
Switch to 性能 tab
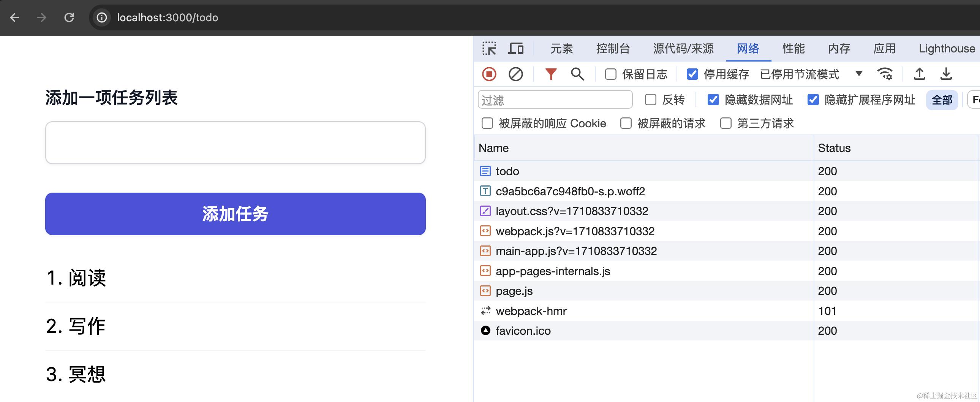793,48
